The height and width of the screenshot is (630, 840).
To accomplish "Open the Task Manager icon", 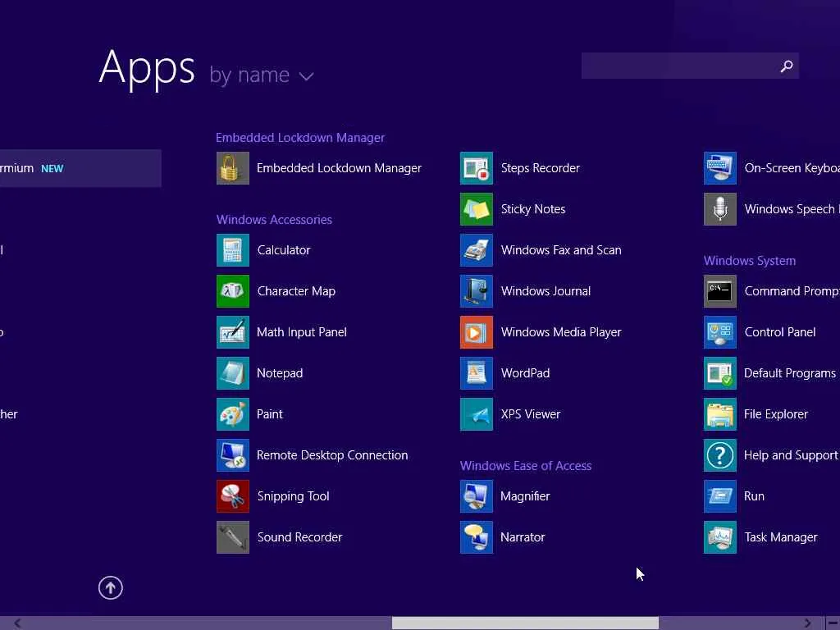I will pos(720,537).
